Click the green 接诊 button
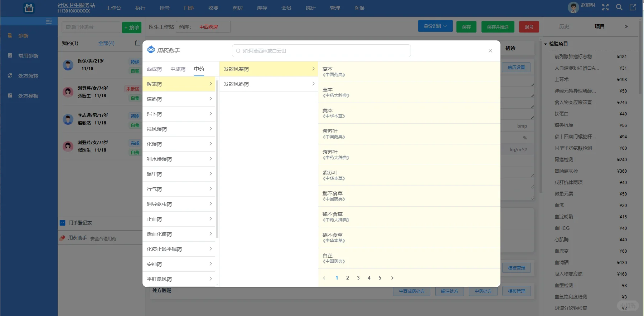644x316 pixels. (x=132, y=28)
